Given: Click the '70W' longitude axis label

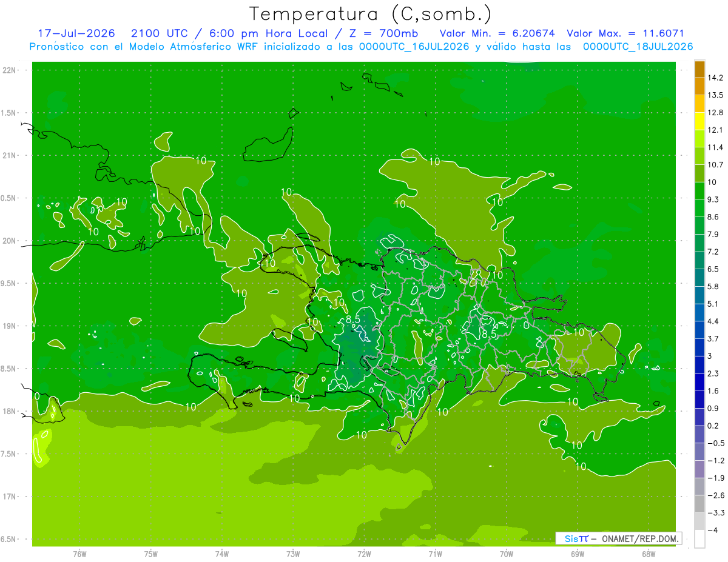Looking at the screenshot, I should [x=506, y=554].
